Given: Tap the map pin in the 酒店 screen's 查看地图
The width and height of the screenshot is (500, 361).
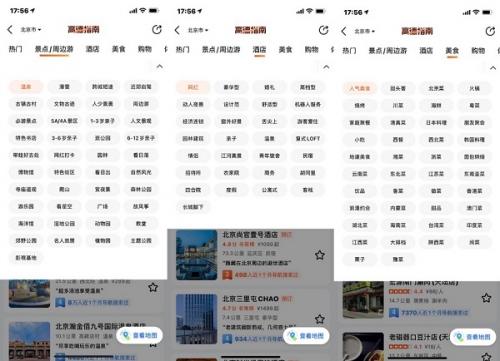Looking at the screenshot, I should 293,336.
